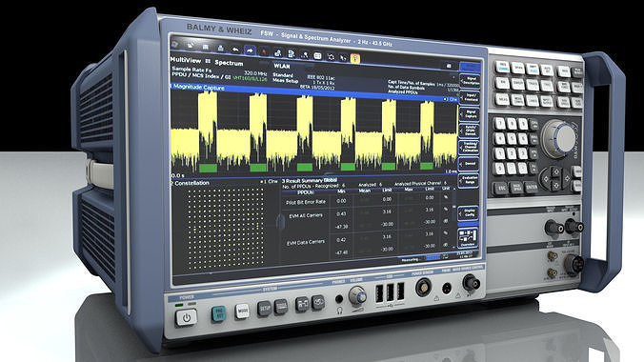The width and height of the screenshot is (644, 362).
Task: Click the right arrow navigation key
Action: tap(567, 179)
